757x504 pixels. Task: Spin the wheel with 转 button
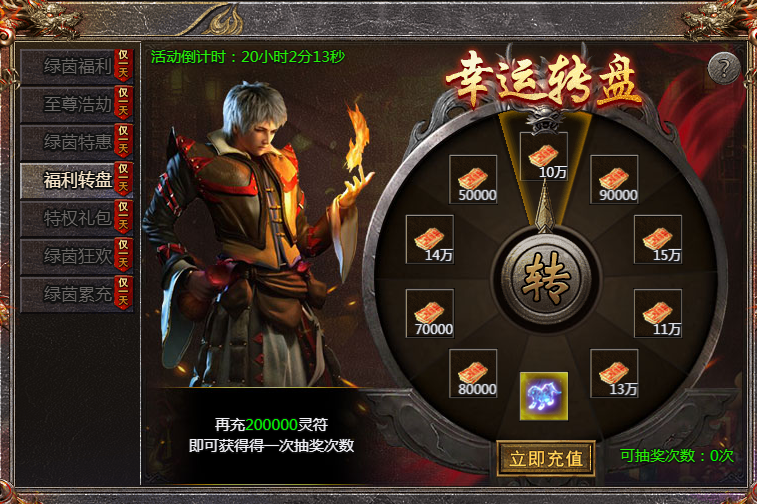pyautogui.click(x=546, y=280)
